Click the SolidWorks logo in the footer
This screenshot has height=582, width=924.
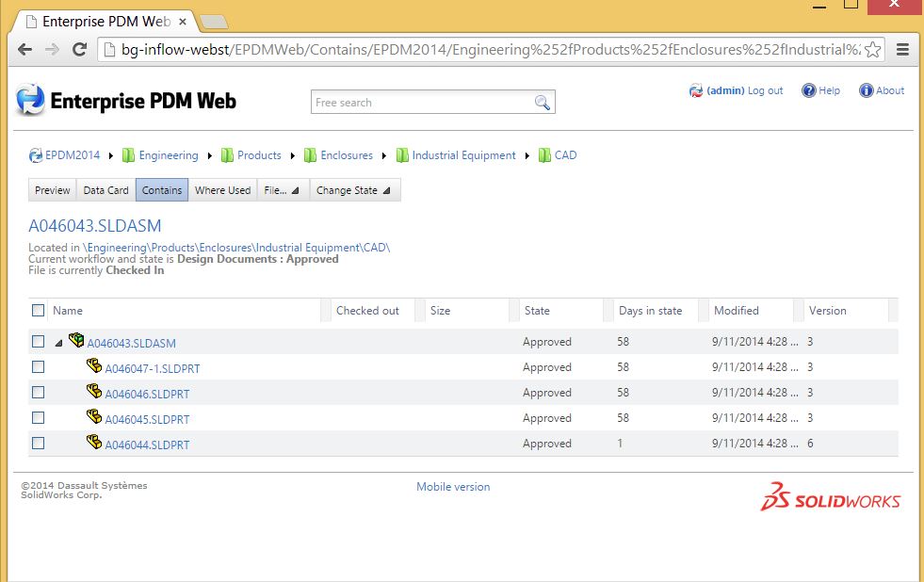831,496
